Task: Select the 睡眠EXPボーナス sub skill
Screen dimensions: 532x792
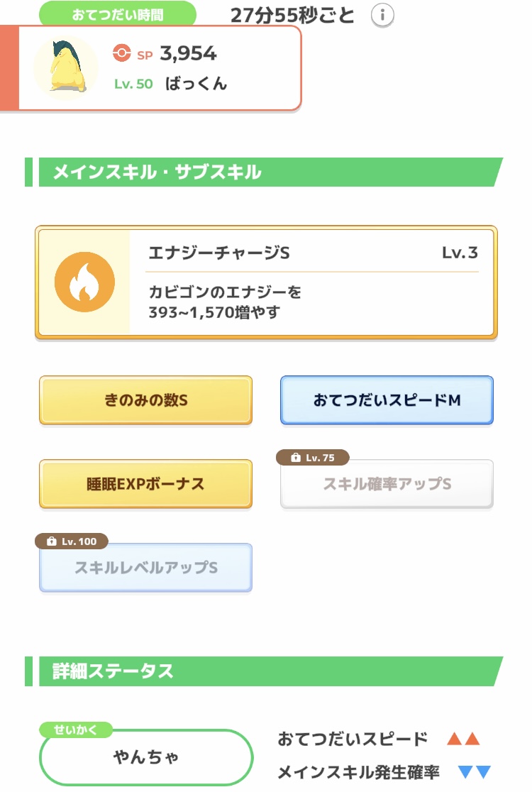Action: (146, 484)
